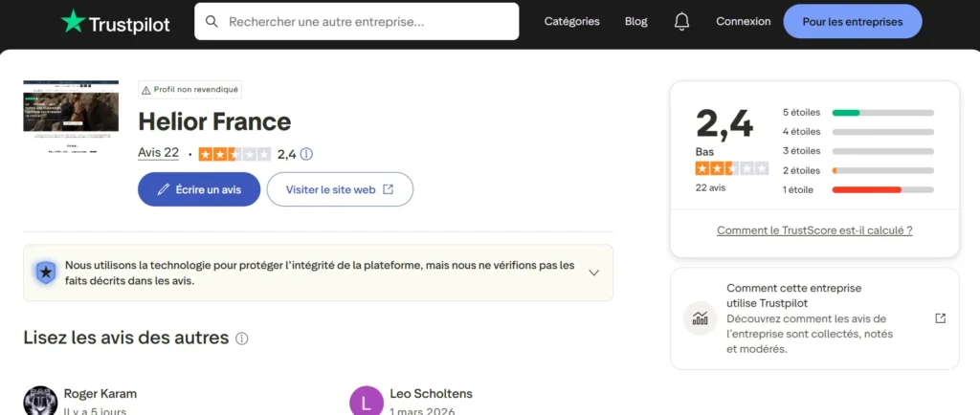Click the chart icon in the Trustpilot usage card
Screen dimensions: 980x415
point(700,318)
